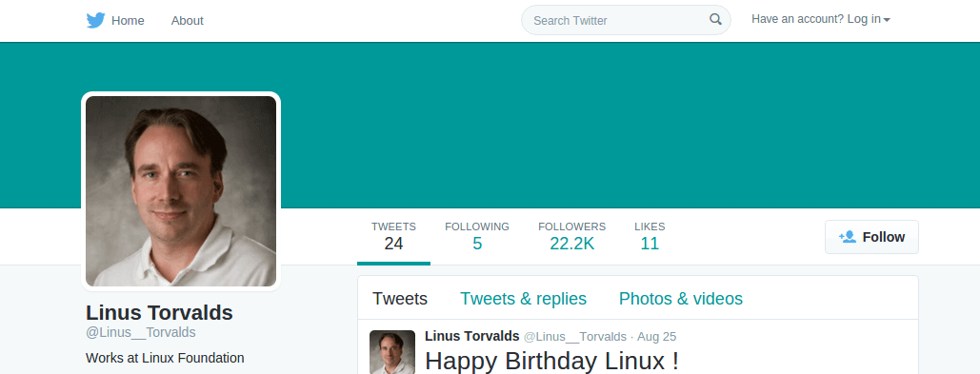Screen dimensions: 980x374
Task: Open the Home link in the top bar
Action: click(128, 21)
